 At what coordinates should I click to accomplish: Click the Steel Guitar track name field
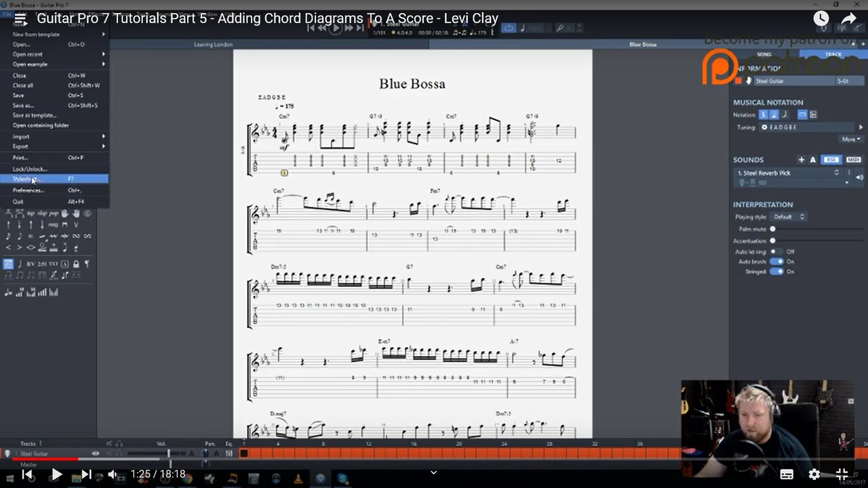(794, 81)
